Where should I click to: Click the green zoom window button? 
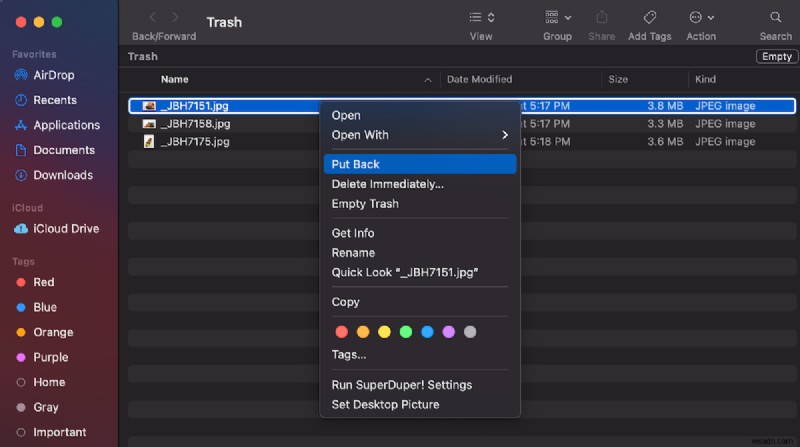57,22
